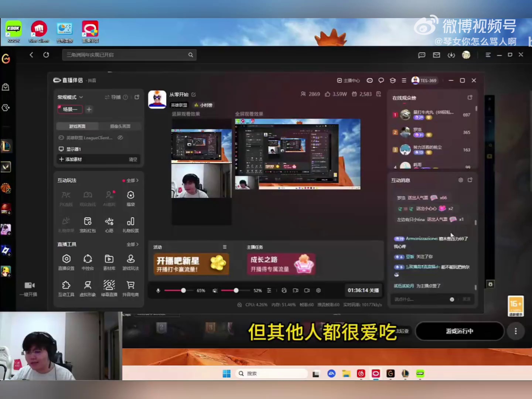Open the 绿幕直播 green screen tool
The width and height of the screenshot is (532, 399).
pos(109,288)
